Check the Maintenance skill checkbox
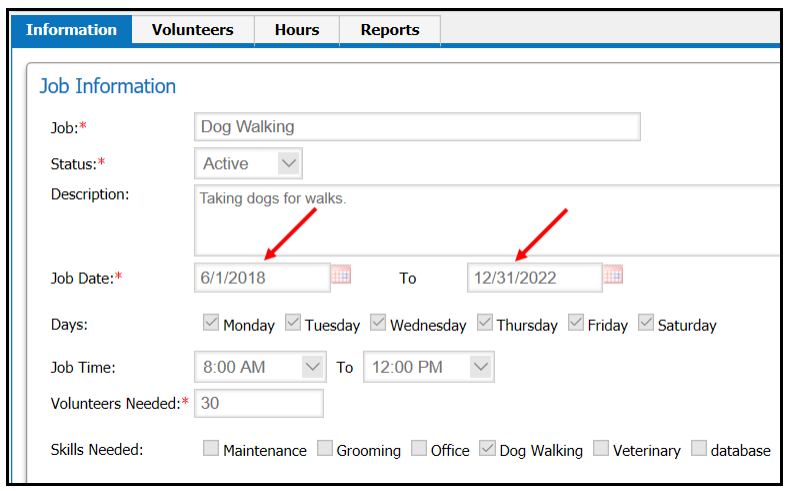This screenshot has height=491, width=791. 211,448
